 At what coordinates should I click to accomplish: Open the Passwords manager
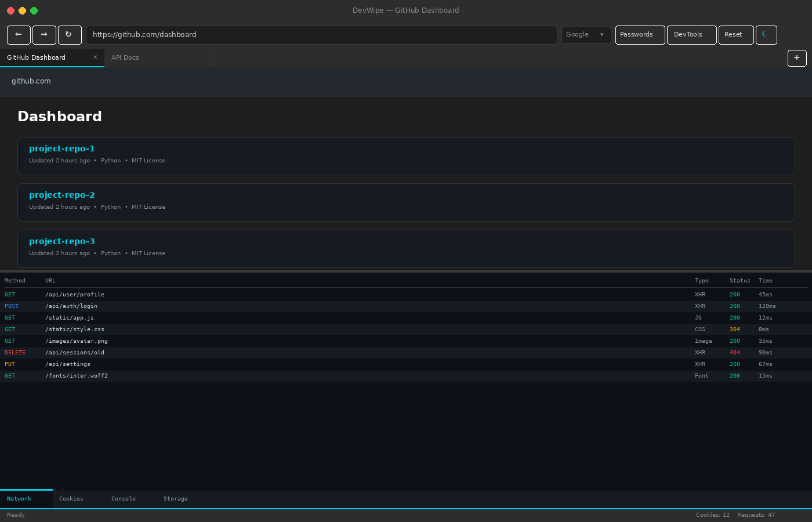pyautogui.click(x=640, y=35)
